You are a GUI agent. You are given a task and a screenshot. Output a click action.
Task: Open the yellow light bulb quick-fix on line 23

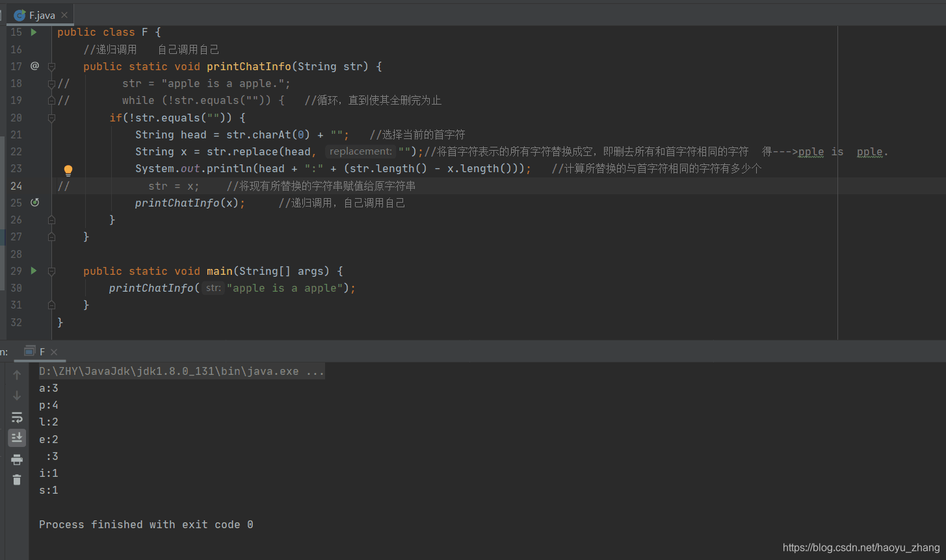[x=68, y=171]
